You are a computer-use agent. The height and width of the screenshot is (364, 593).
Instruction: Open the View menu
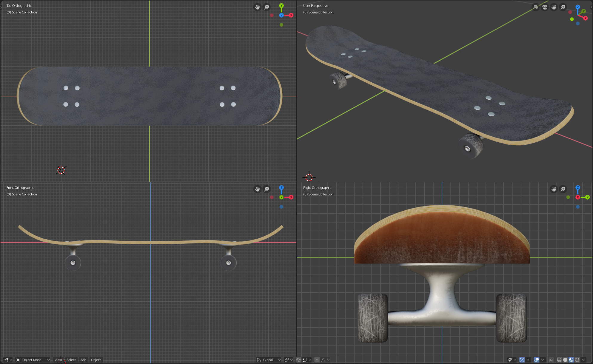[x=58, y=360]
